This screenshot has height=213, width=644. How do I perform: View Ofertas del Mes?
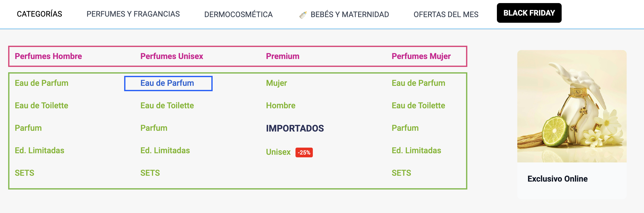tap(446, 15)
